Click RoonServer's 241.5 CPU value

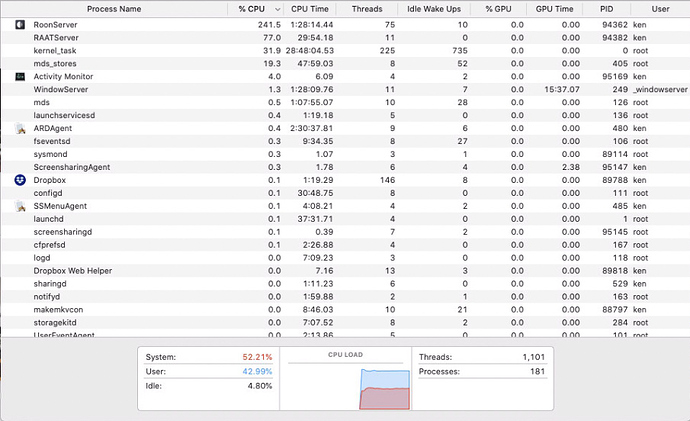[269, 25]
